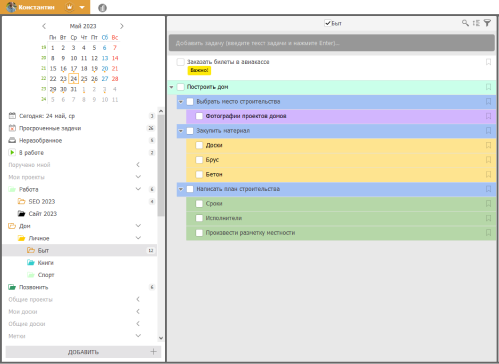Bookmark the Доски task

tap(488, 145)
